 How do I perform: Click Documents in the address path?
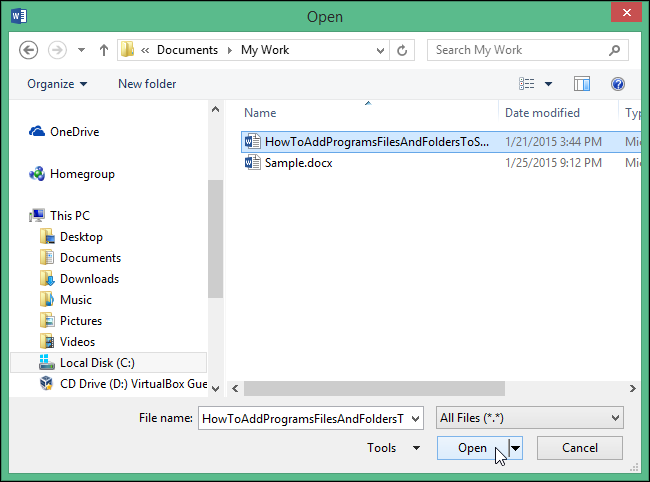click(x=187, y=50)
